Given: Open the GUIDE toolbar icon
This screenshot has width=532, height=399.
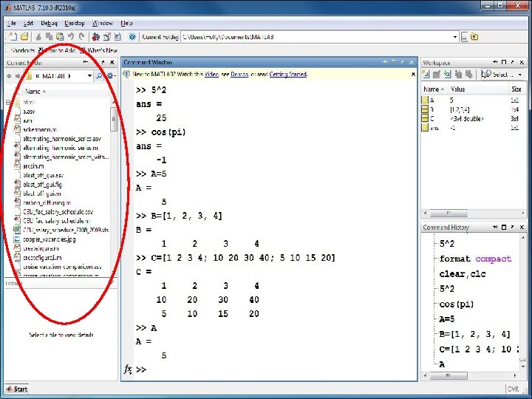Looking at the screenshot, I should (107, 37).
